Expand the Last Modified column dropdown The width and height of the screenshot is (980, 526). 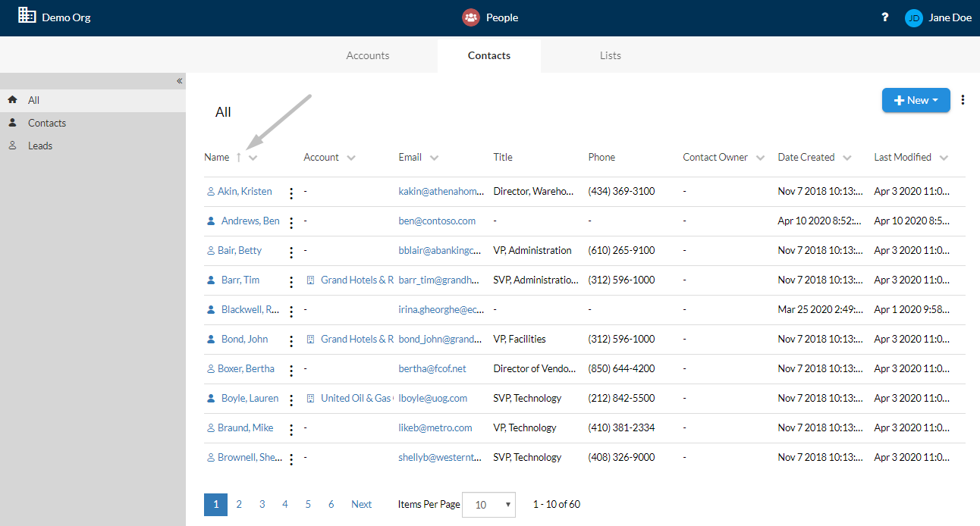pos(944,158)
